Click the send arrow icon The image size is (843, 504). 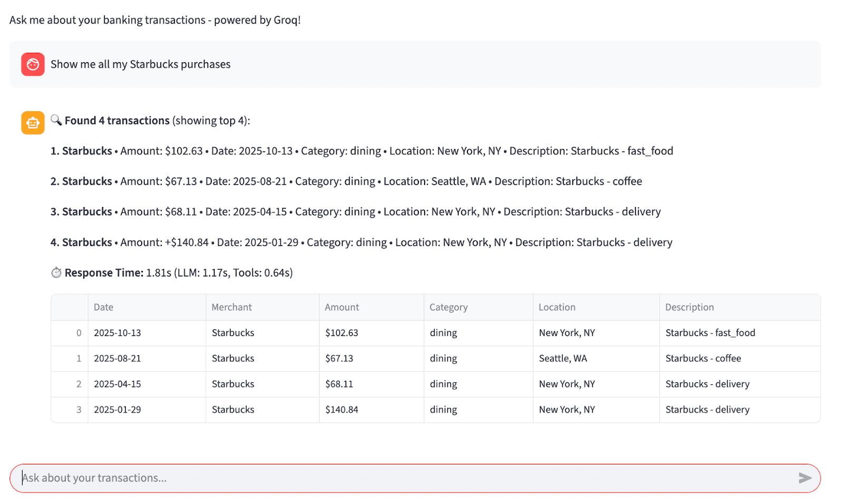(805, 478)
